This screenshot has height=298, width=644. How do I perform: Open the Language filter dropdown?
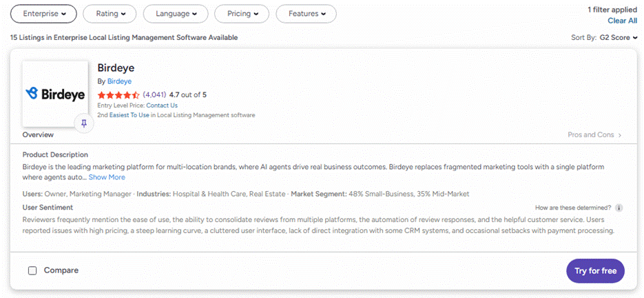(x=176, y=14)
